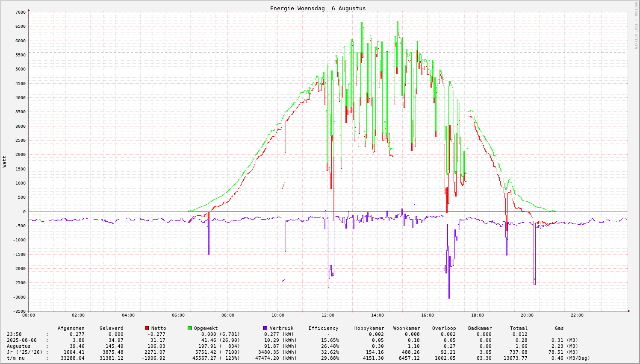The height and width of the screenshot is (364, 640).
Task: Click the 'Gas' column header
Action: pos(559,328)
